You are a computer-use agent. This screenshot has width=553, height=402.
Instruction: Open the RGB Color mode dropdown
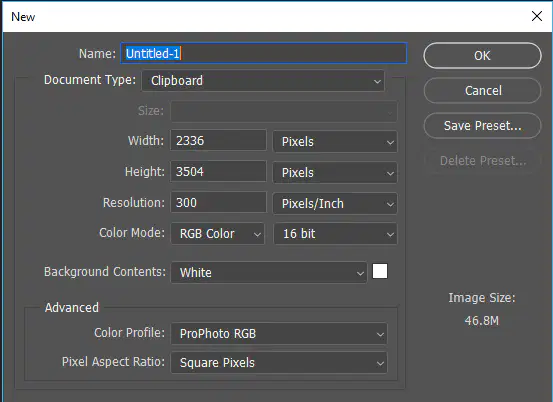coord(218,233)
